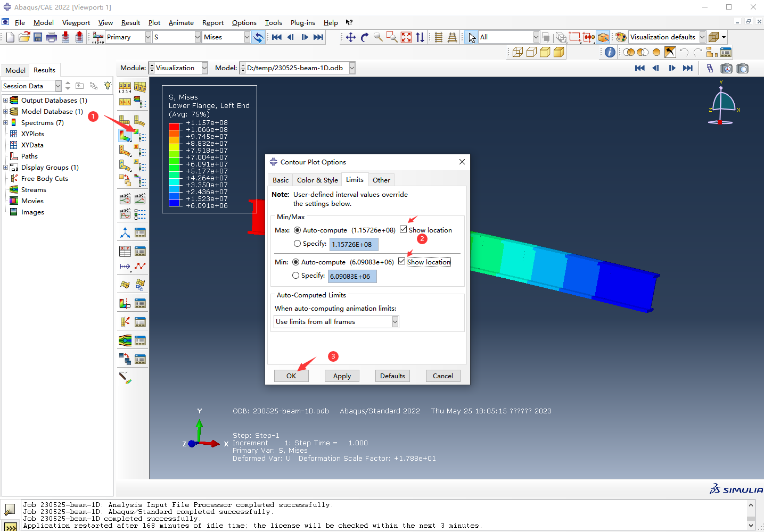Click the red swatch in contour legend
The height and width of the screenshot is (532, 764).
click(x=174, y=126)
